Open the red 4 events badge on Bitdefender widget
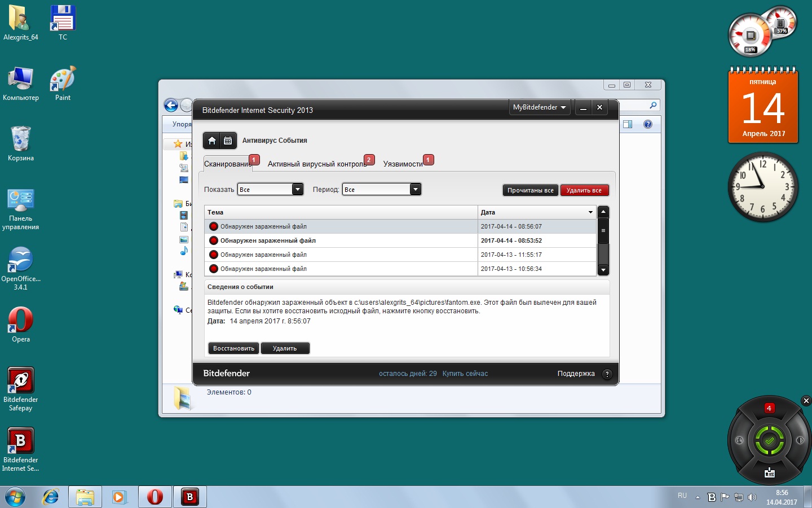 coord(769,408)
